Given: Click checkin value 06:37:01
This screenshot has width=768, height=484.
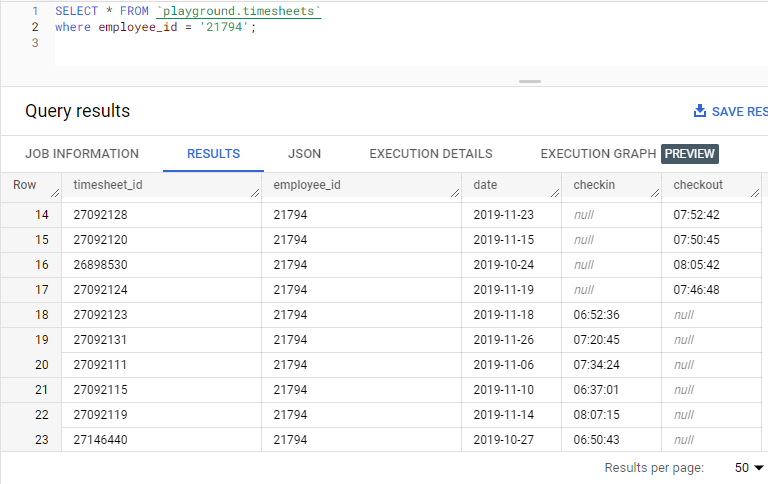Looking at the screenshot, I should point(597,389).
